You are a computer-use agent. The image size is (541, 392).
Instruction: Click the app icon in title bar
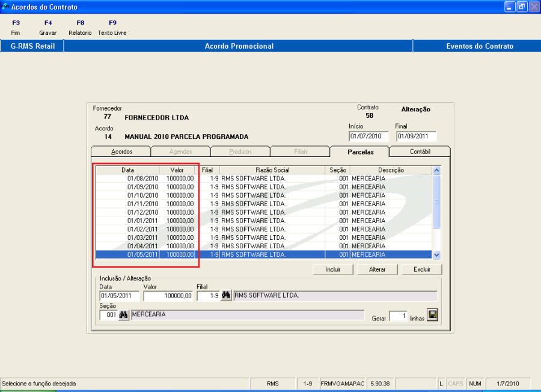click(5, 7)
